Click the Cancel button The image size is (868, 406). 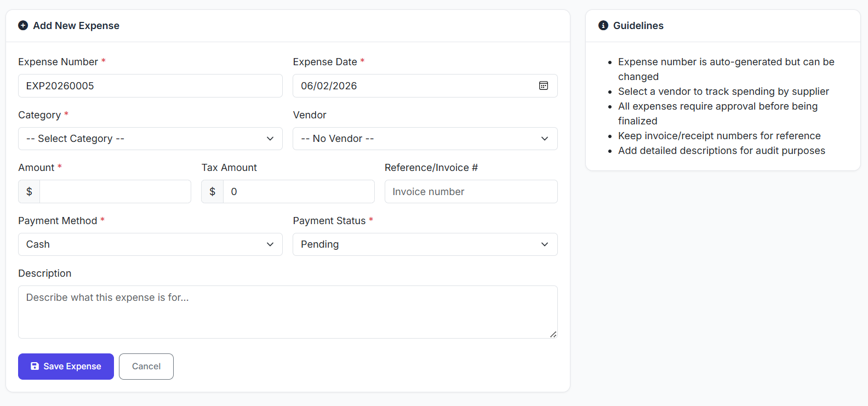coord(146,367)
